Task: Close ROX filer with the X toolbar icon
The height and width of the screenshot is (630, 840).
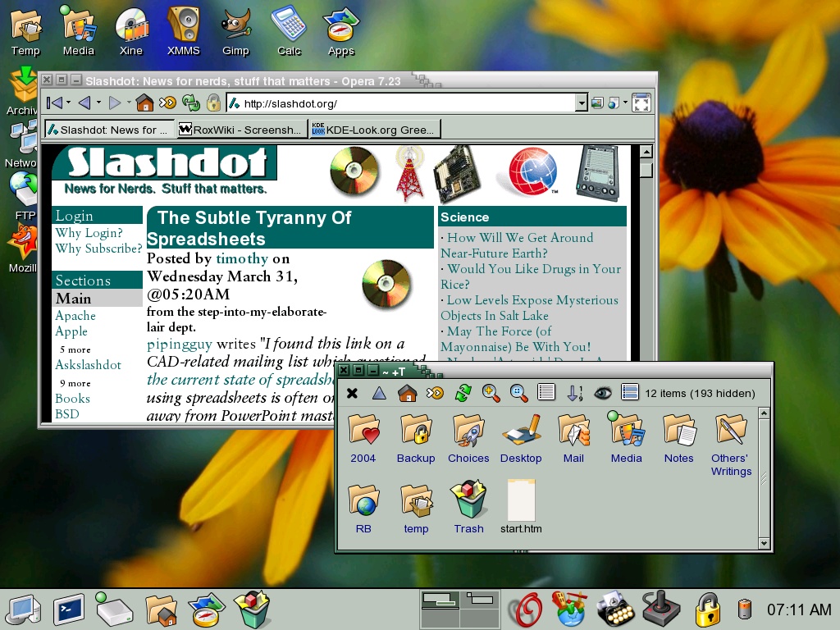Action: pos(352,394)
